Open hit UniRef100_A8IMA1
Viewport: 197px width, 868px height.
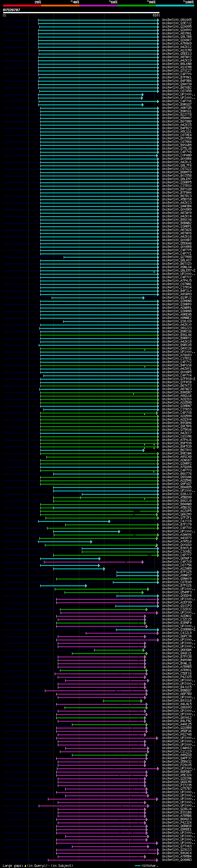click(176, 33)
